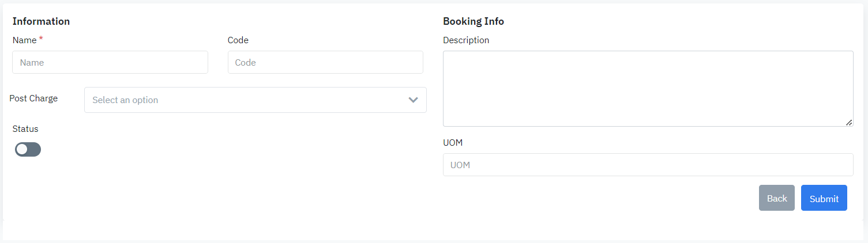Click the Status label above the switch

25,129
